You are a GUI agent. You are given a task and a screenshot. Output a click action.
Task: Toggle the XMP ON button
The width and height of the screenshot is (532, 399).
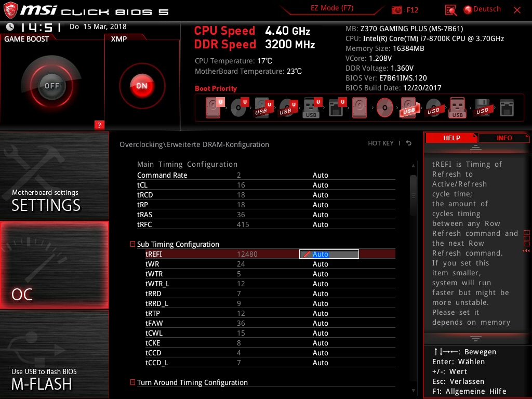click(142, 86)
